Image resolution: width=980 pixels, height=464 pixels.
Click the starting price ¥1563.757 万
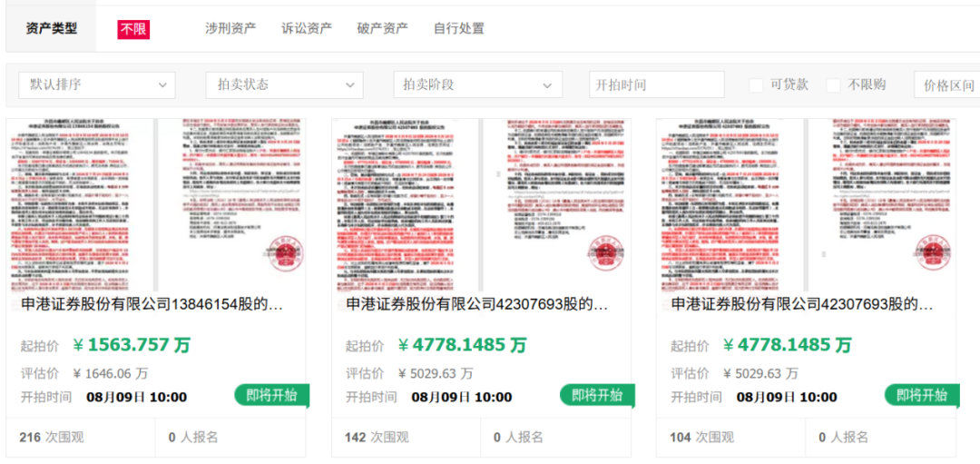132,344
